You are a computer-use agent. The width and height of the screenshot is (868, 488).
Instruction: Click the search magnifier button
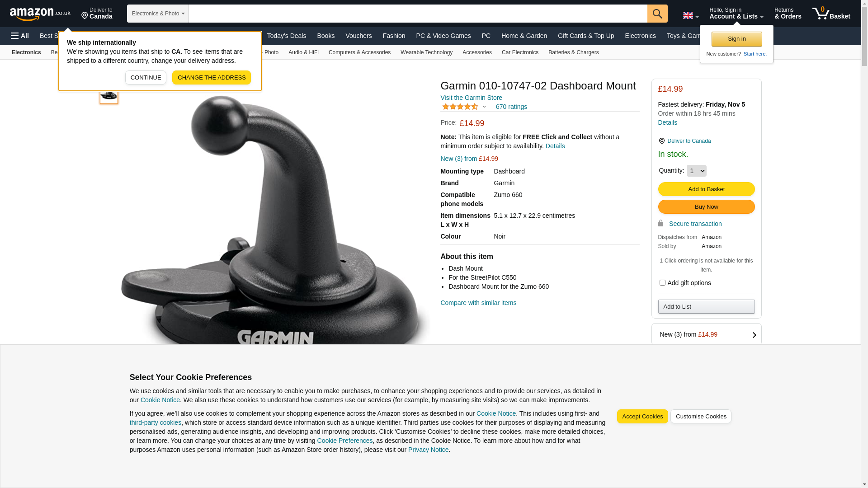tap(657, 14)
